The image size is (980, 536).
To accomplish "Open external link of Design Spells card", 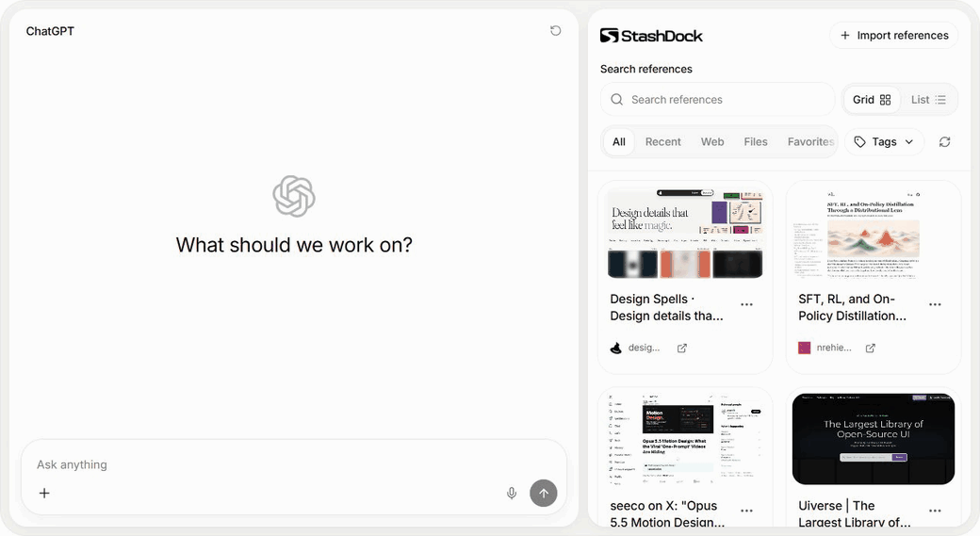I will (x=682, y=348).
